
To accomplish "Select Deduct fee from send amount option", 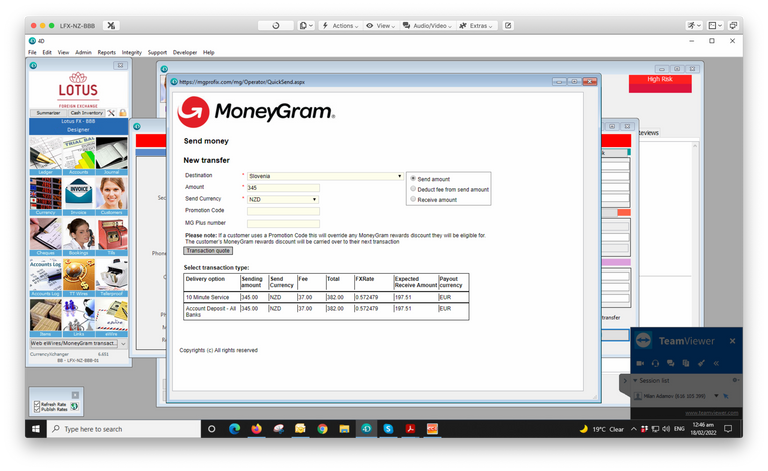I will 413,189.
